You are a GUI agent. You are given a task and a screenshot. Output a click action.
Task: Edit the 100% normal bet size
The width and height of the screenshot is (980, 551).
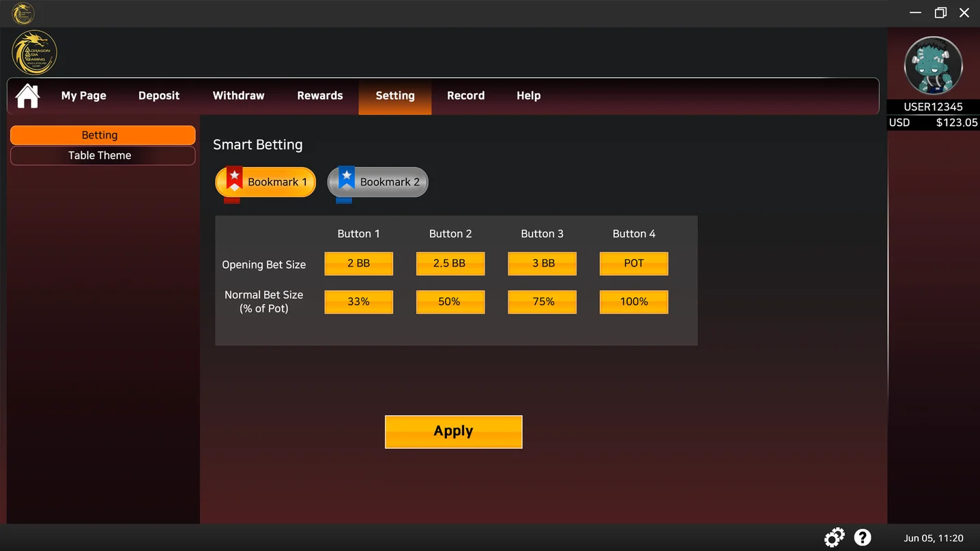pos(634,301)
